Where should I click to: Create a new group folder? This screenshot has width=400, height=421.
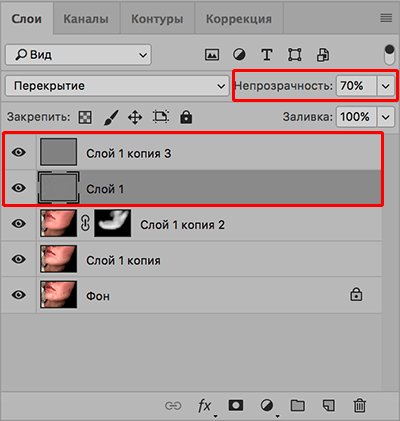click(x=297, y=405)
